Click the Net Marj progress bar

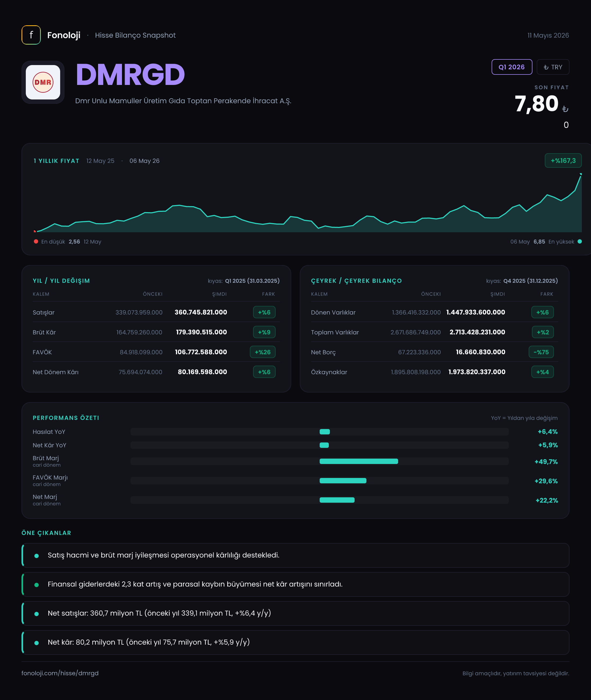[320, 500]
